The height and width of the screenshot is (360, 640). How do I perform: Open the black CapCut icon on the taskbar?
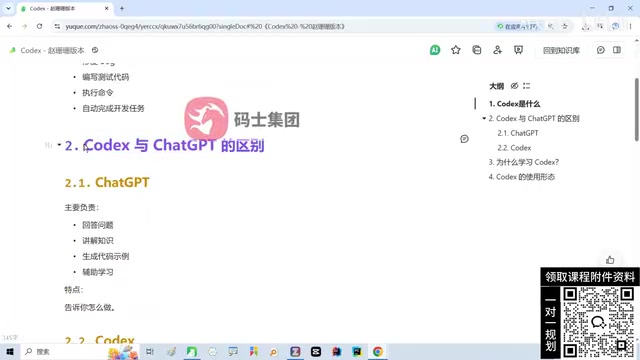(316, 351)
